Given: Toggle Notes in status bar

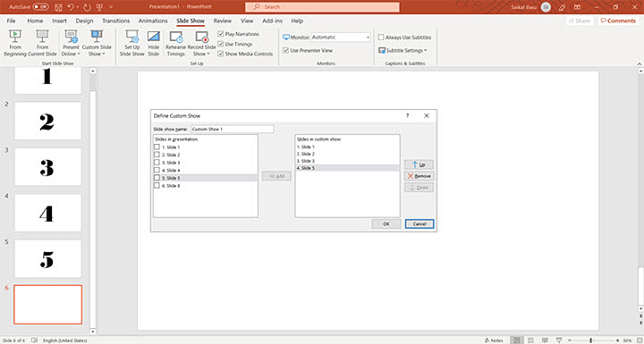Looking at the screenshot, I should [x=494, y=340].
